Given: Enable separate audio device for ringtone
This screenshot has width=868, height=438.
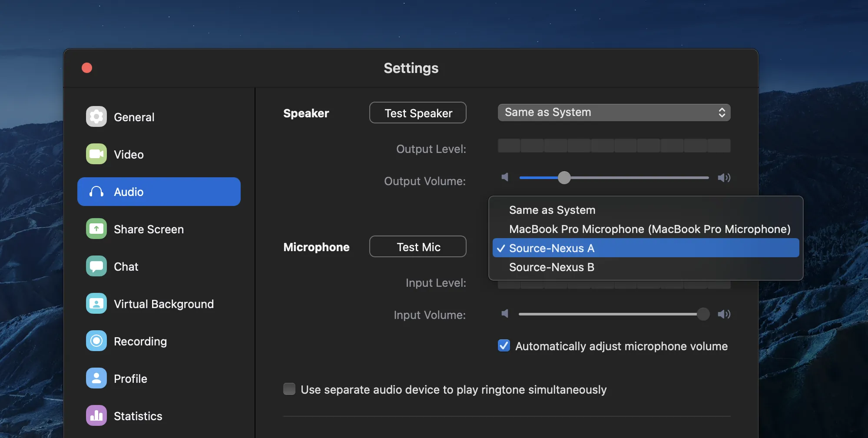Looking at the screenshot, I should 289,389.
